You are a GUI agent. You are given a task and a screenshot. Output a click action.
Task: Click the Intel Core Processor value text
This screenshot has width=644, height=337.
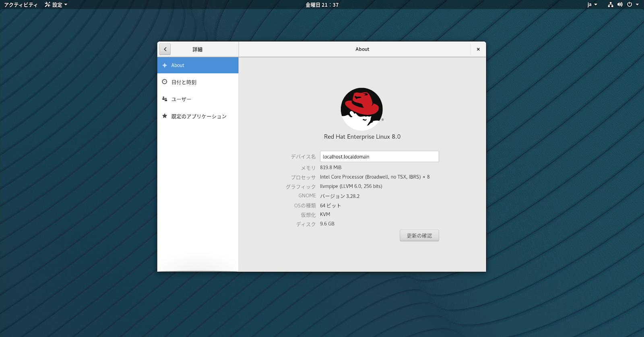[x=375, y=177]
